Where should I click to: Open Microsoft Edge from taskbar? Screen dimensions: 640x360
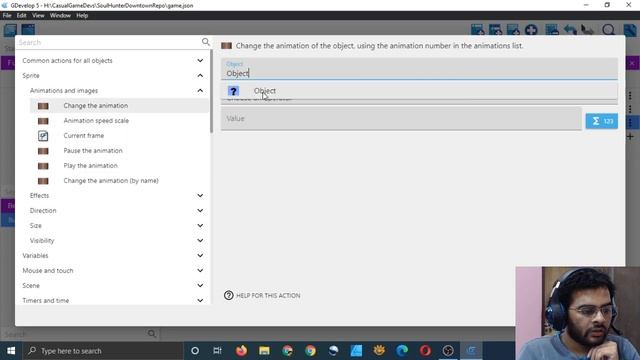402,351
